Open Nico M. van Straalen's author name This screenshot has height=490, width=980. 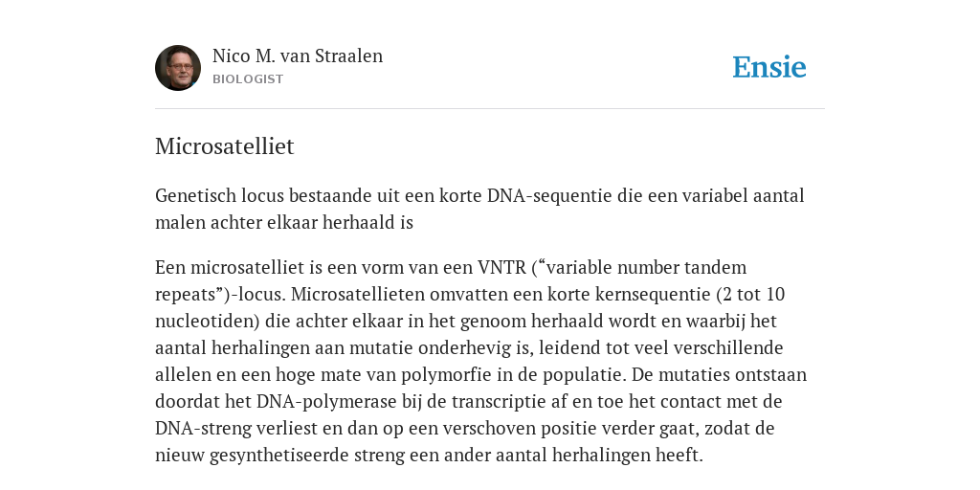(298, 56)
